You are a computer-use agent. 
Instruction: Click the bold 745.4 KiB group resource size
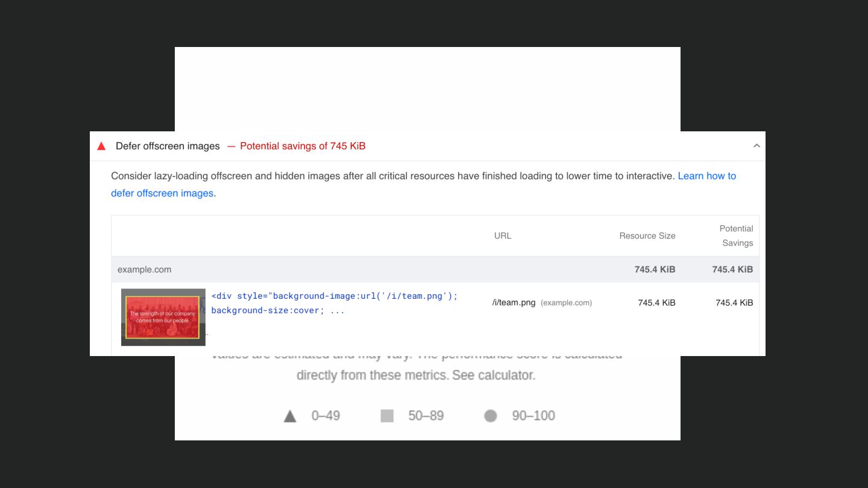coord(655,269)
